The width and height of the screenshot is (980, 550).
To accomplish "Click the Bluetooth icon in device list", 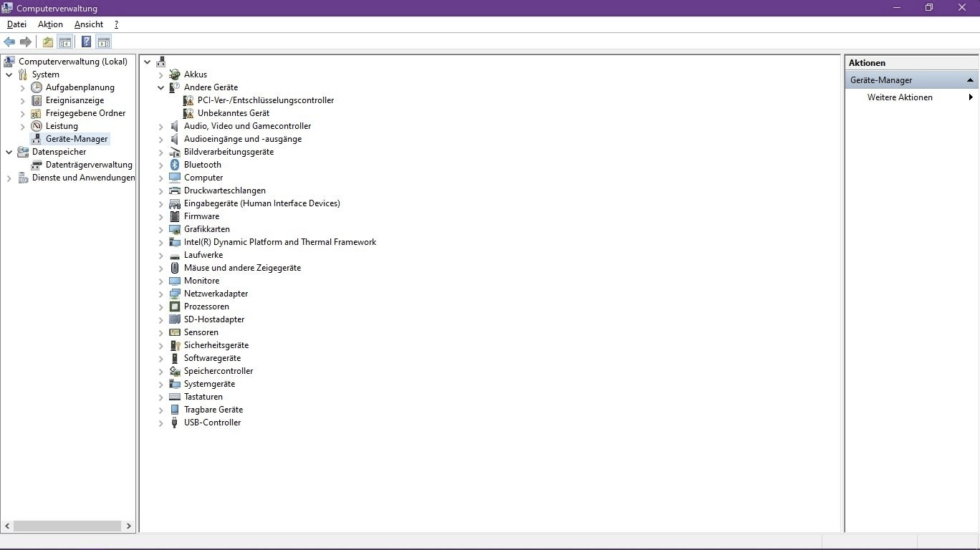I will (175, 165).
